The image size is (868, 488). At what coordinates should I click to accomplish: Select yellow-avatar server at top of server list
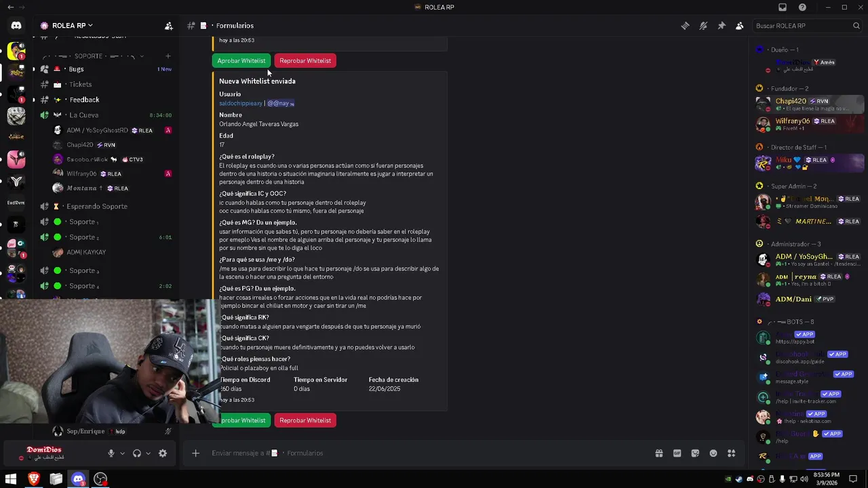pos(16,52)
